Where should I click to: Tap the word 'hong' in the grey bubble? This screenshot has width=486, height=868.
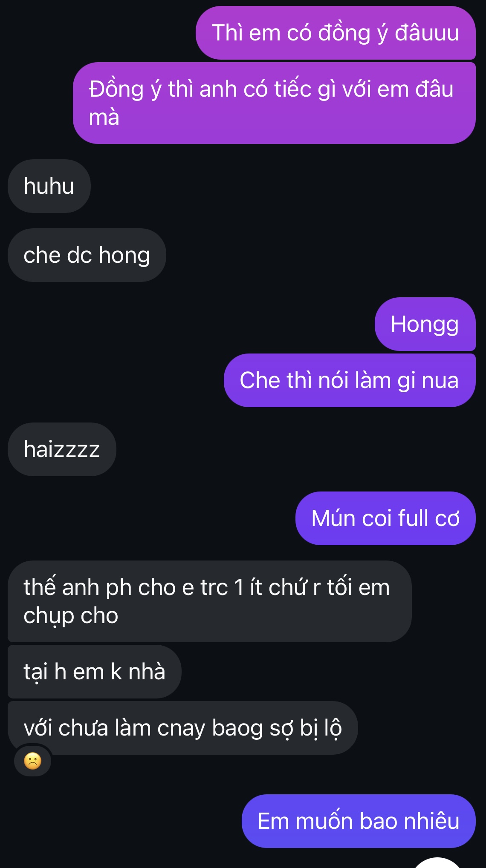pyautogui.click(x=124, y=256)
